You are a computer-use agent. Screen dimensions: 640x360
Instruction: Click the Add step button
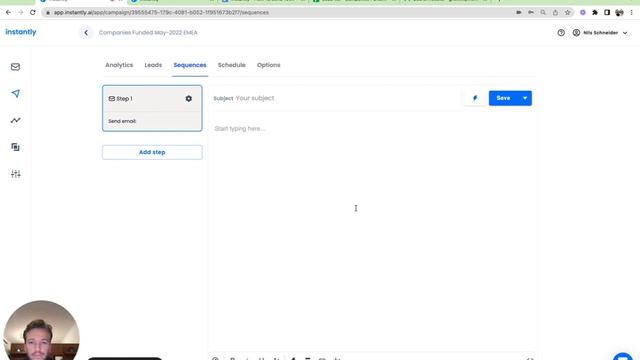152,152
